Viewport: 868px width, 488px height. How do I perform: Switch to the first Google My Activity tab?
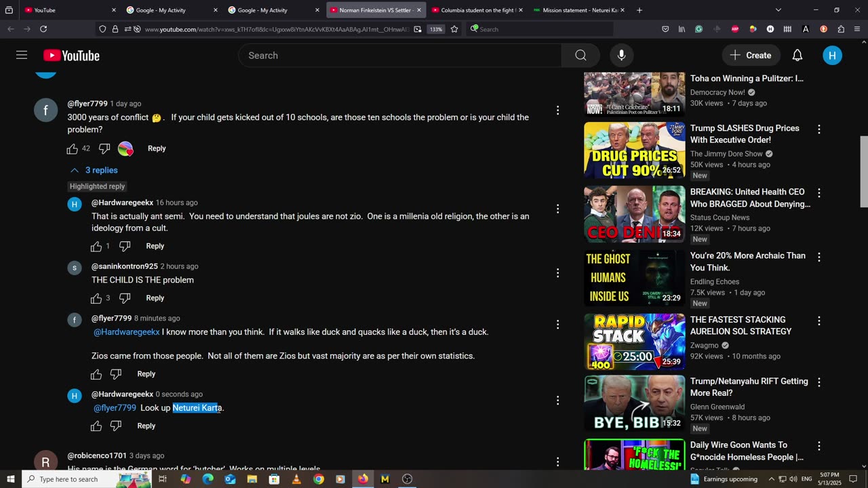click(172, 10)
